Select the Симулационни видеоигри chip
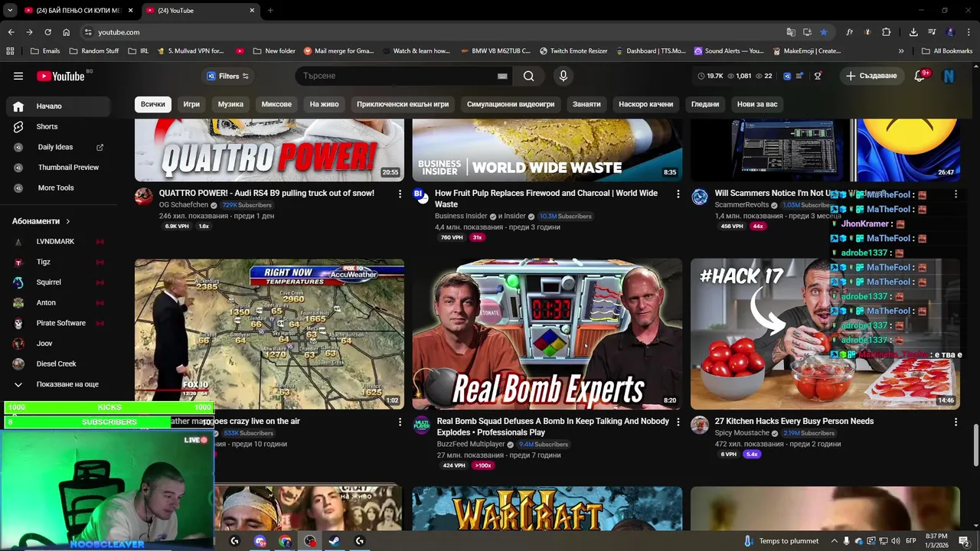The width and height of the screenshot is (980, 551). [511, 104]
